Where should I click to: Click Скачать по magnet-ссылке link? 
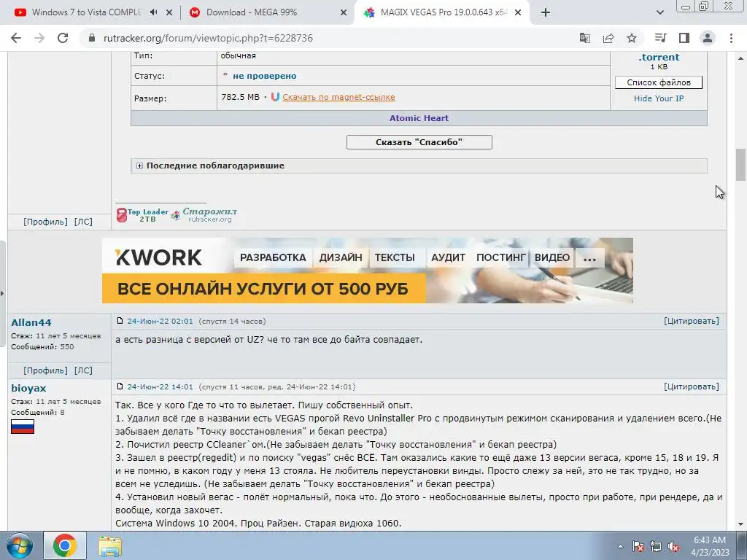click(338, 97)
